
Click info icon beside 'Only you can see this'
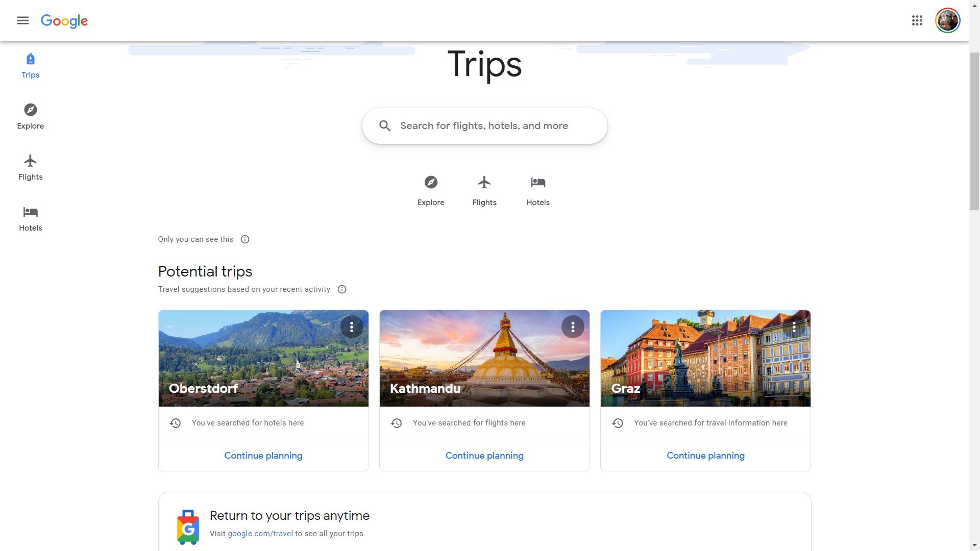245,239
